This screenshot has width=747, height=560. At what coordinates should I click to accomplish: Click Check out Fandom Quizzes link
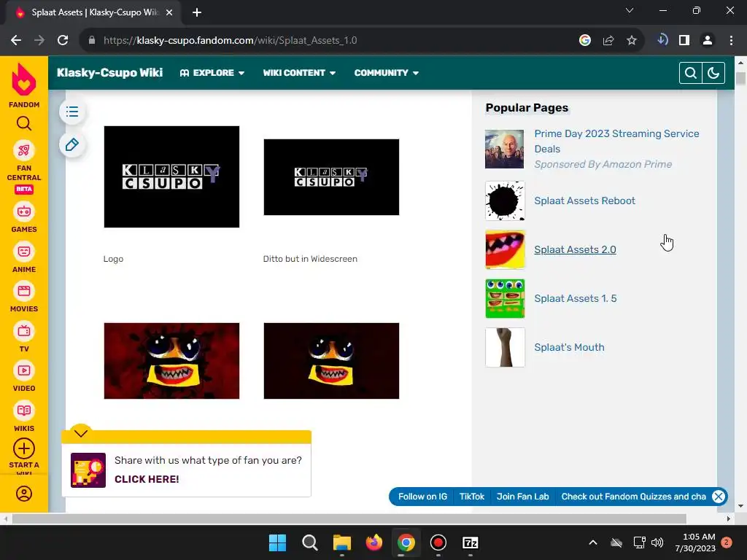pos(634,496)
